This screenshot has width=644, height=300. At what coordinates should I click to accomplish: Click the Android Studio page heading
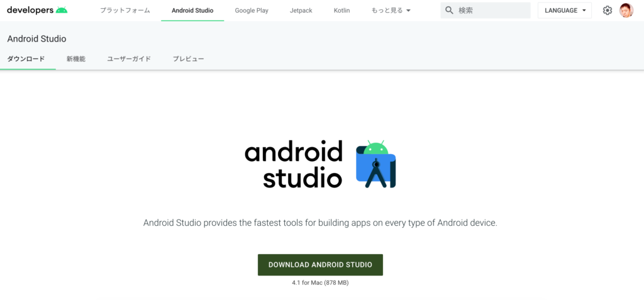click(x=36, y=39)
